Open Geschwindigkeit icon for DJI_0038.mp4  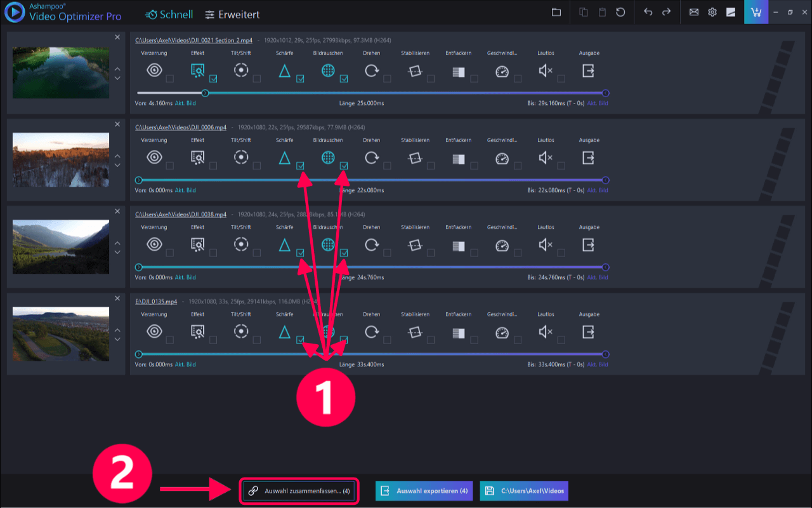click(502, 245)
